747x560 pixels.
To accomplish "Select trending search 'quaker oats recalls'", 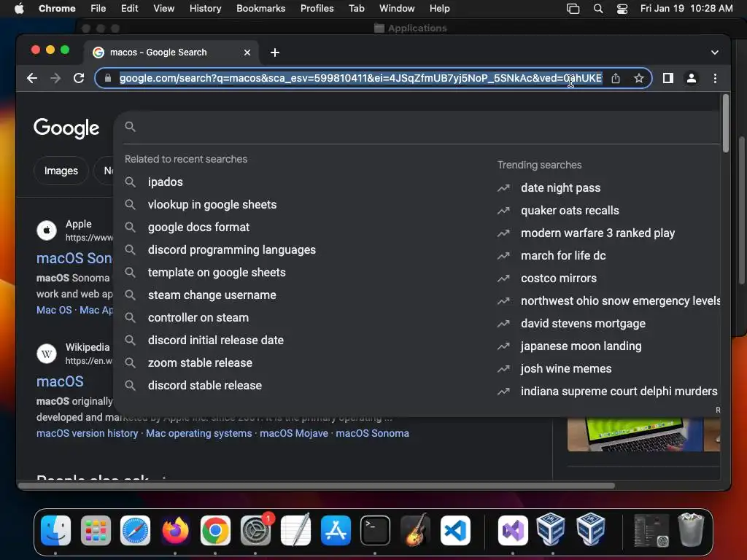I will click(570, 211).
